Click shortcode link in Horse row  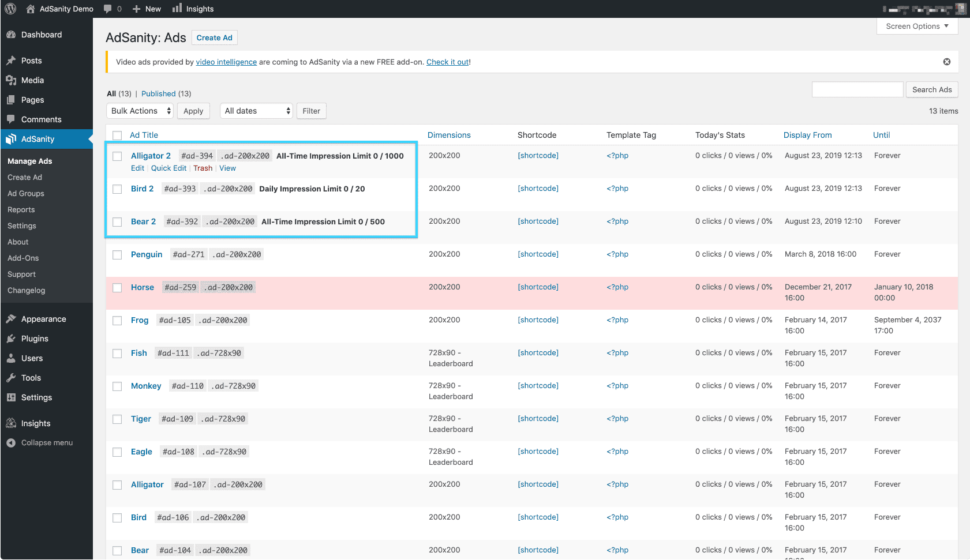pyautogui.click(x=538, y=287)
